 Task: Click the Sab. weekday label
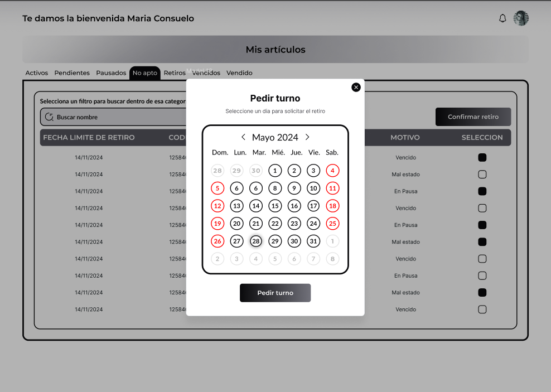tap(332, 152)
